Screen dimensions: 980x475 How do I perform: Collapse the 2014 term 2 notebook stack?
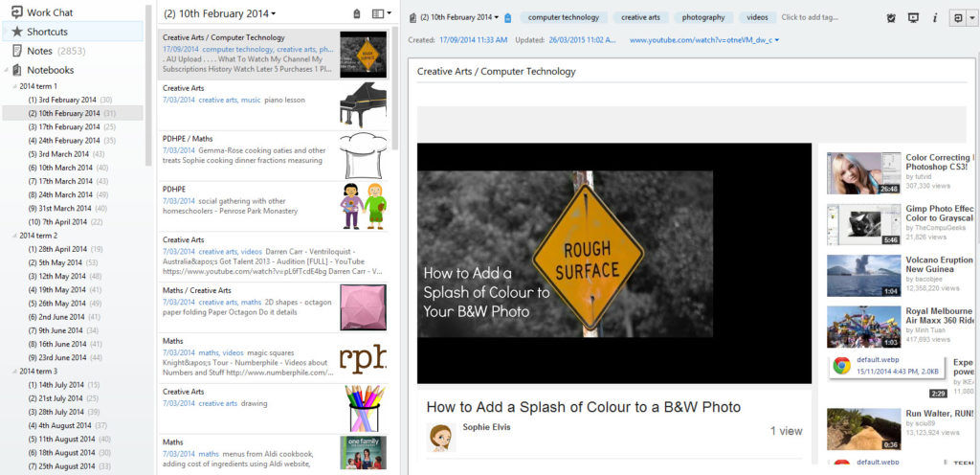[x=14, y=236]
